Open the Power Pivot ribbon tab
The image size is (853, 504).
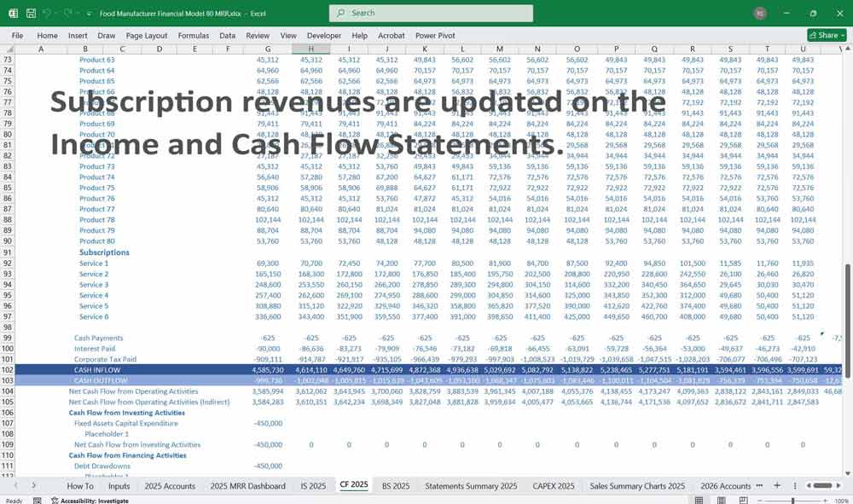pos(435,36)
